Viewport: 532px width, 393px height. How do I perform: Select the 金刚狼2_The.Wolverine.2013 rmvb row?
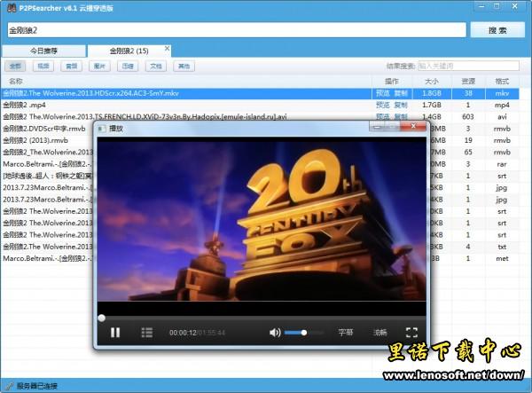click(47, 152)
